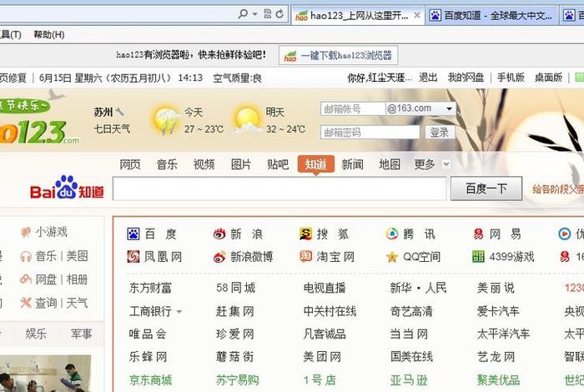Open the 七日天气 forecast link
The width and height of the screenshot is (584, 392).
click(x=112, y=128)
